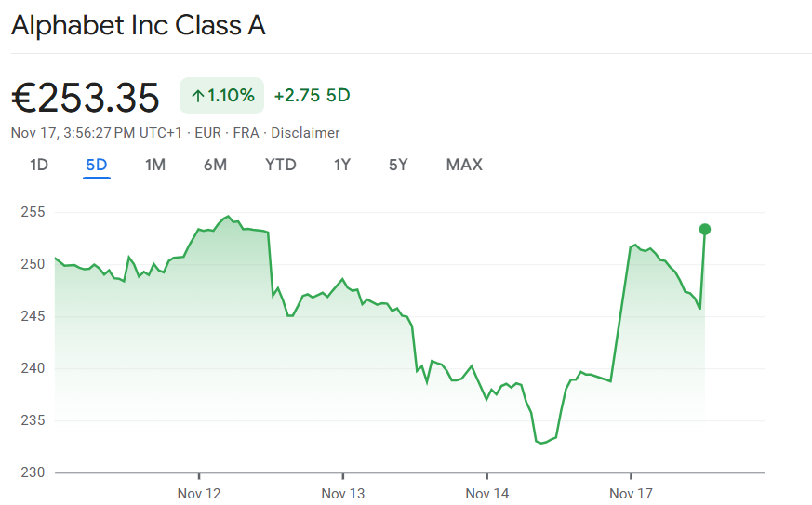The image size is (812, 505).
Task: Click the Nov 12 axis date label
Action: click(x=199, y=493)
